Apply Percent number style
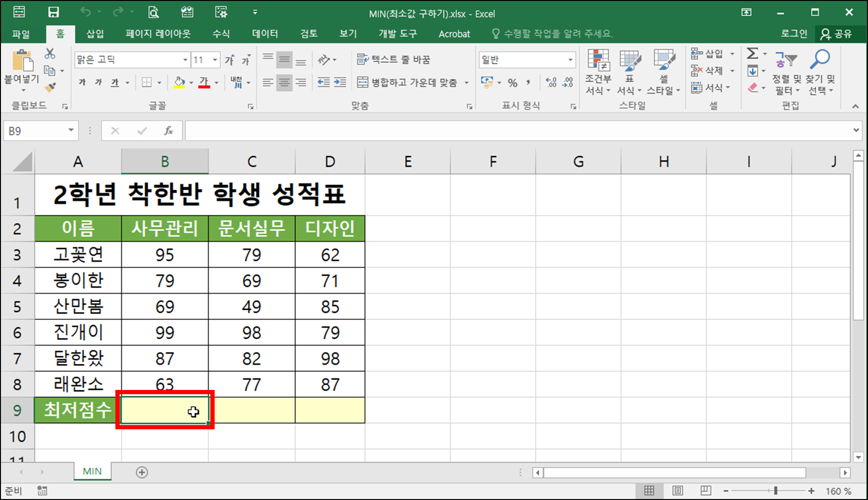Image resolution: width=868 pixels, height=500 pixels. point(512,82)
